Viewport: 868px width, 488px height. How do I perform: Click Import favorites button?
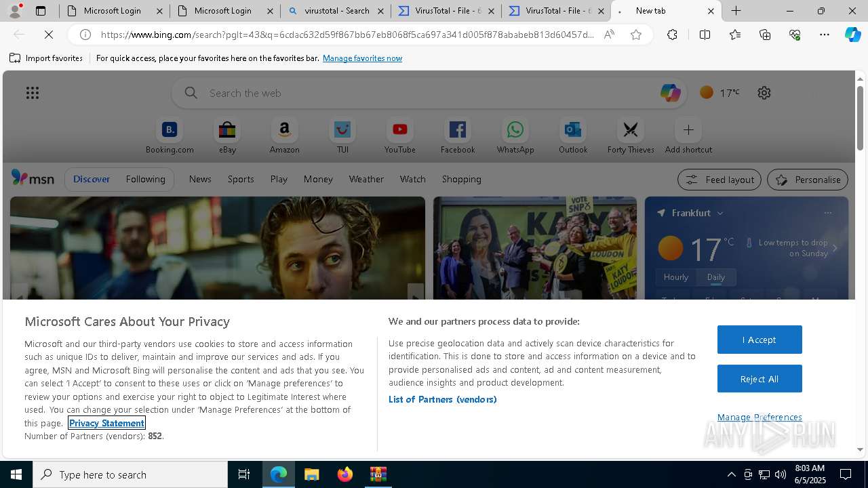coord(46,58)
